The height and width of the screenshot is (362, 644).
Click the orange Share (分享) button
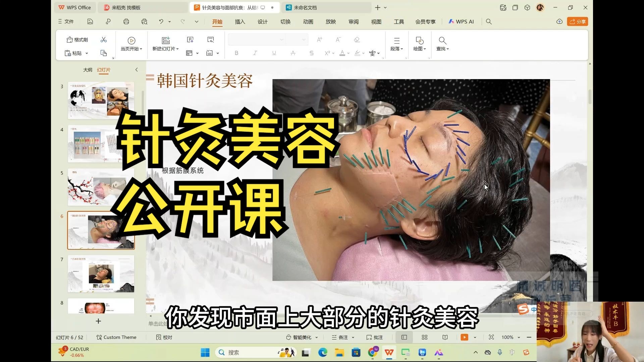(577, 22)
